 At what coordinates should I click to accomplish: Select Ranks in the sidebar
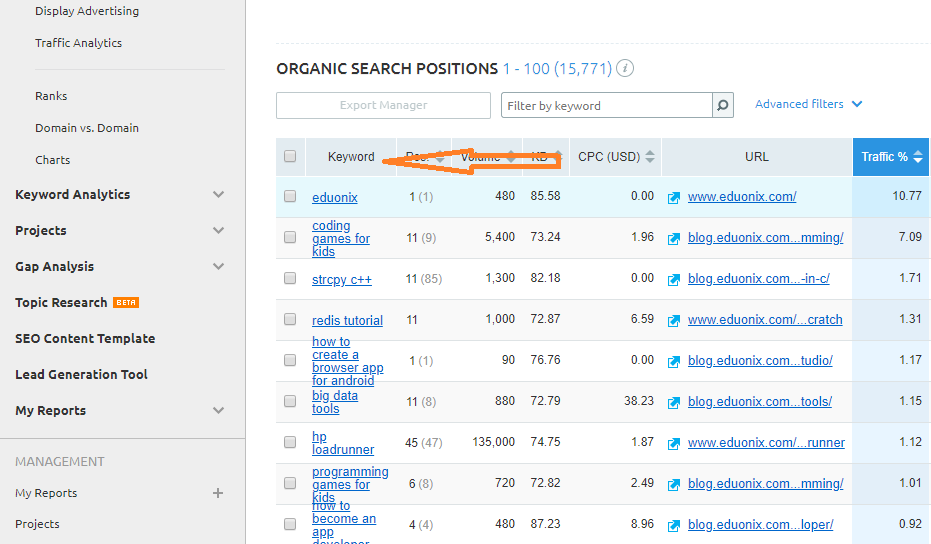(x=51, y=96)
